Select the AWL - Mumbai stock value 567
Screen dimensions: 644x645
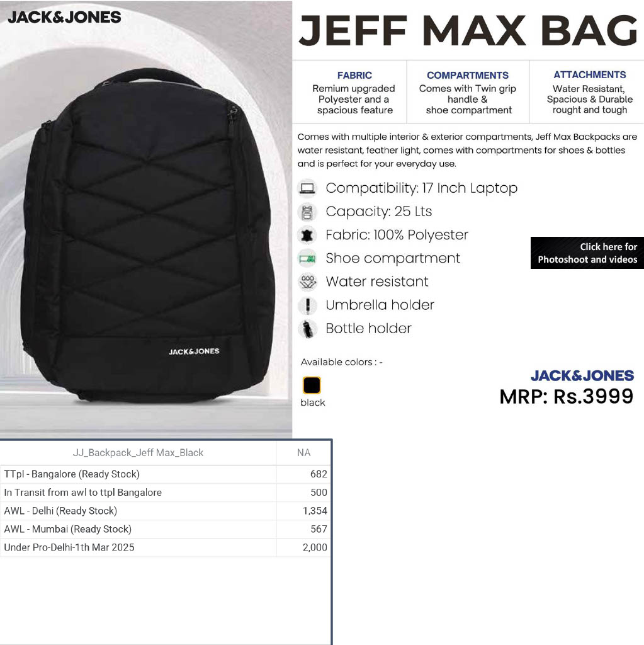[319, 529]
